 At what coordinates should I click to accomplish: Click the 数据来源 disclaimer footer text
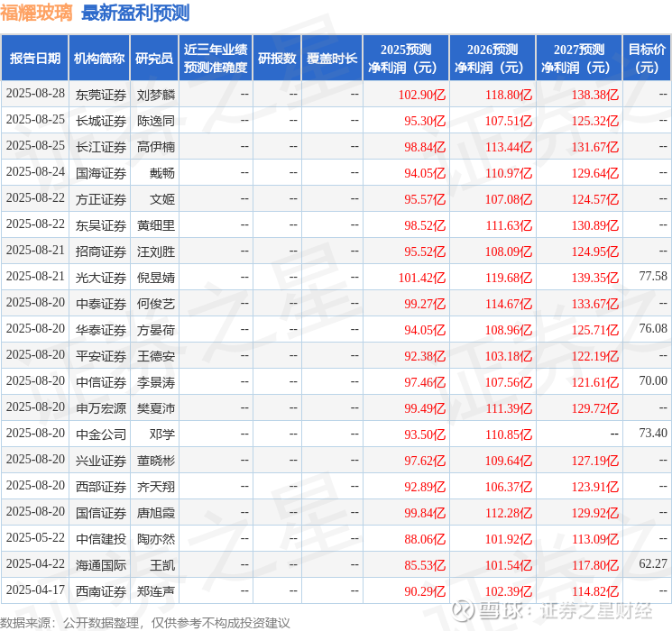click(x=145, y=623)
